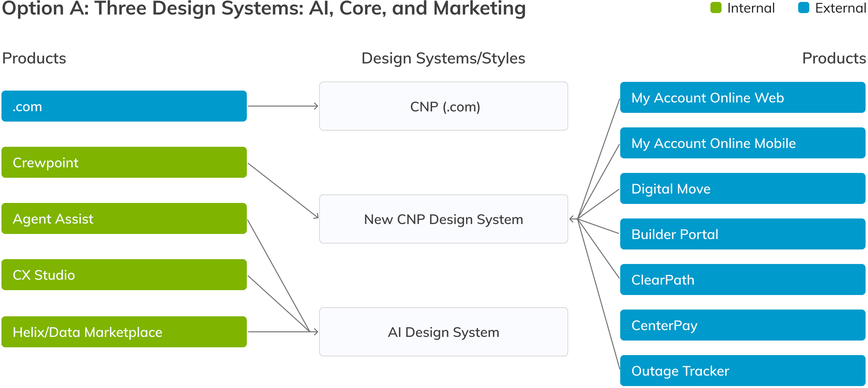Image resolution: width=868 pixels, height=388 pixels.
Task: Select the CX Studio box
Action: coord(124,275)
